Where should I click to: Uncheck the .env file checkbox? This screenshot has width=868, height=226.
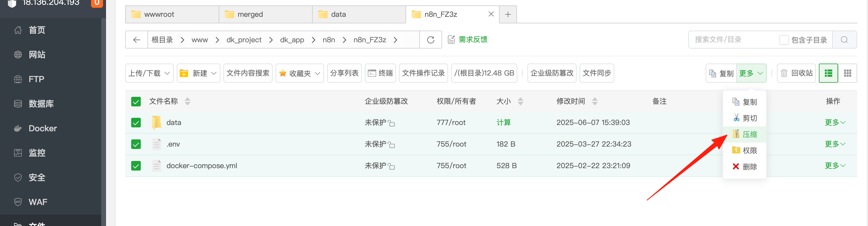(x=136, y=144)
